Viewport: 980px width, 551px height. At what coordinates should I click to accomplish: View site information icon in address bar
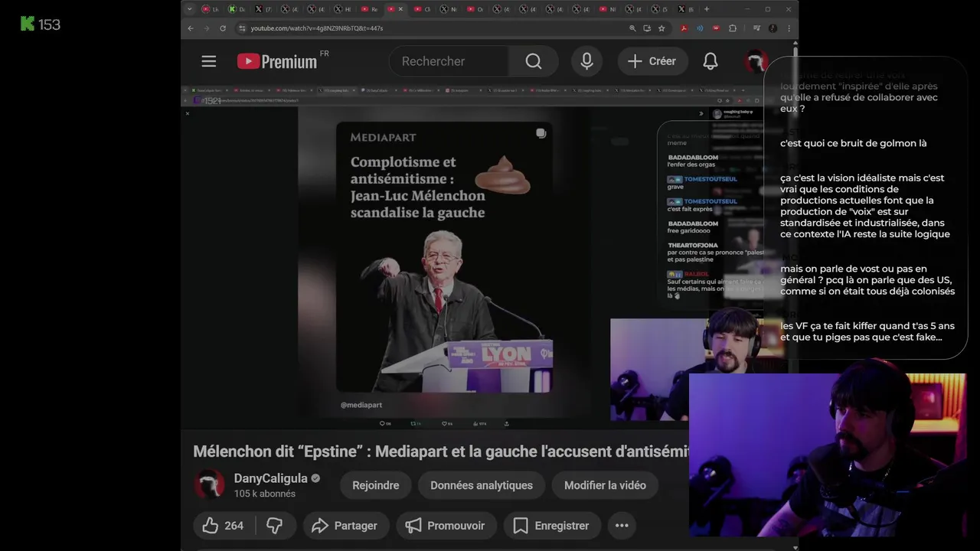click(x=242, y=28)
